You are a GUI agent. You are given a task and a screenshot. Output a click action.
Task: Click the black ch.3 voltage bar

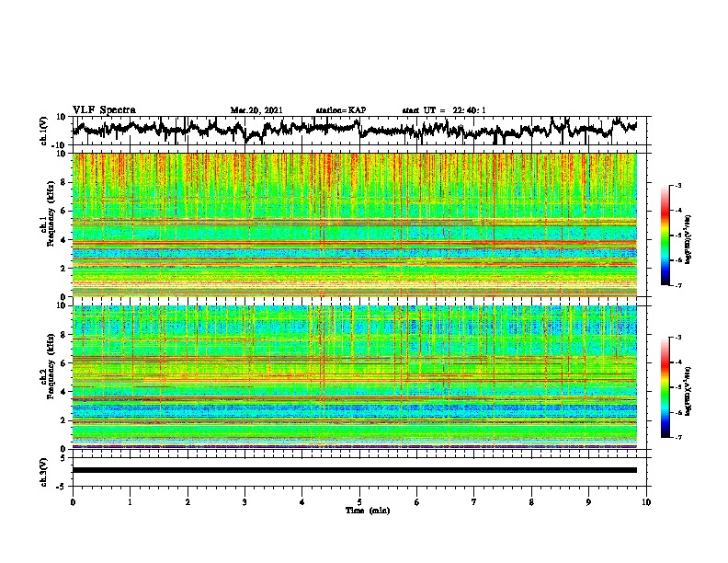(355, 470)
